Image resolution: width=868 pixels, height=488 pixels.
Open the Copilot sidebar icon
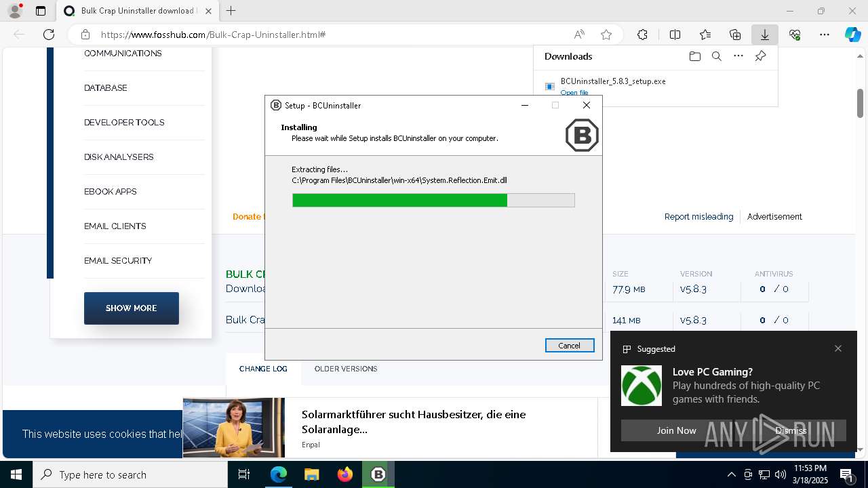point(852,35)
